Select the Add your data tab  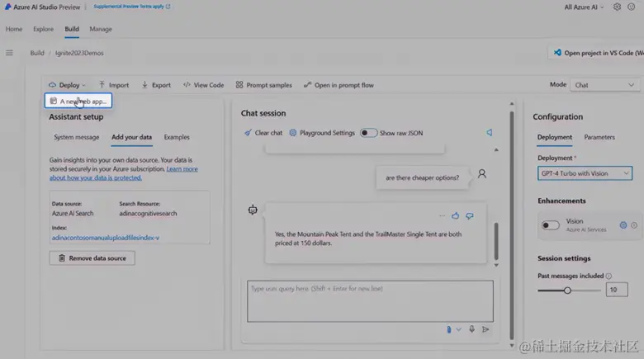pyautogui.click(x=131, y=137)
